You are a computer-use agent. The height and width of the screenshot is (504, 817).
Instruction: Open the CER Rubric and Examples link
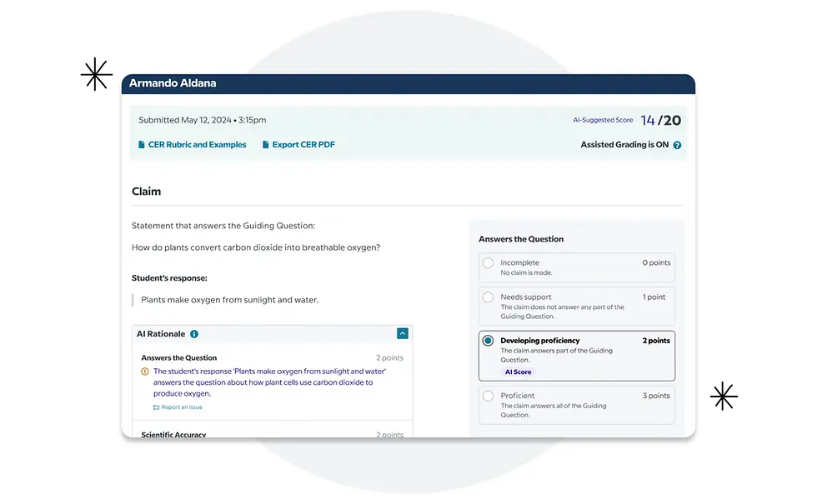point(197,145)
